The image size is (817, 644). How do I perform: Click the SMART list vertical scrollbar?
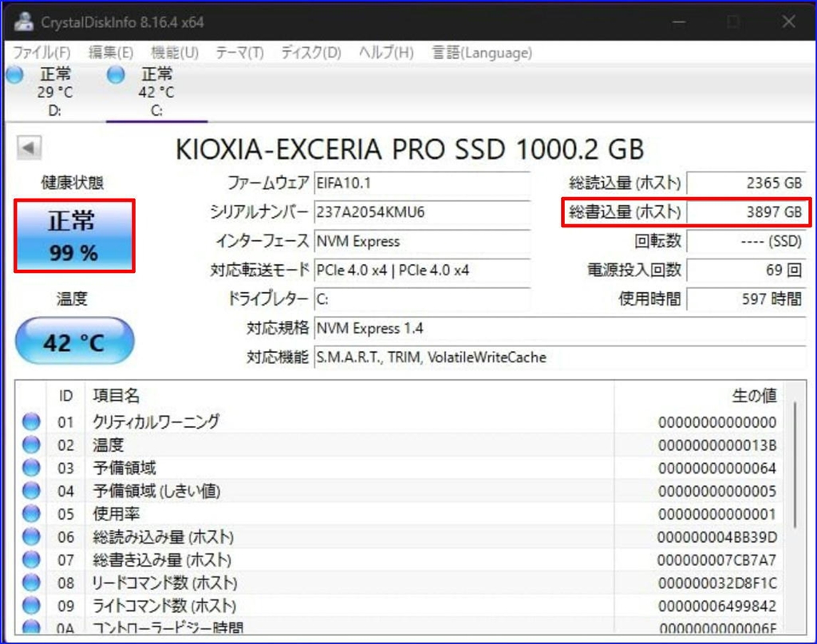795,464
